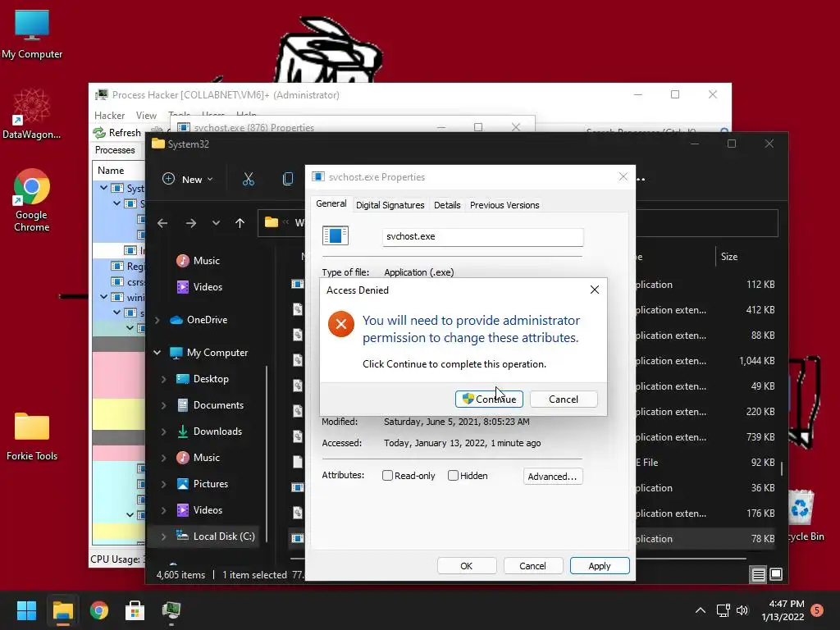Click Refresh in Process Hacker toolbar
Screen dimensions: 840x630
[x=117, y=133]
